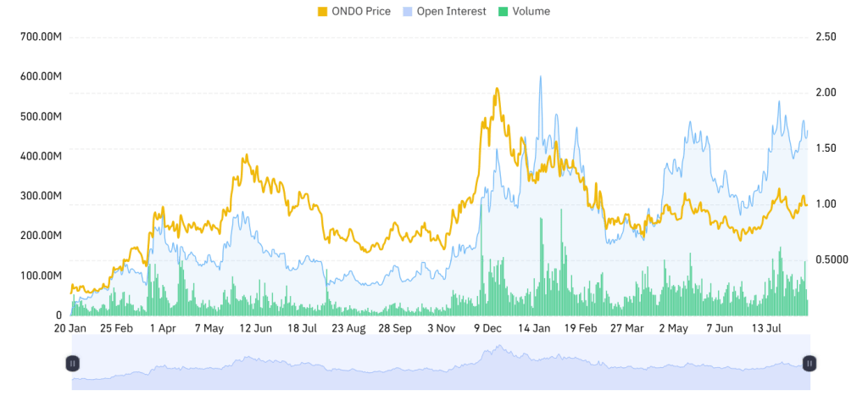Click the 19 Feb date label
The height and width of the screenshot is (418, 868).
click(581, 328)
